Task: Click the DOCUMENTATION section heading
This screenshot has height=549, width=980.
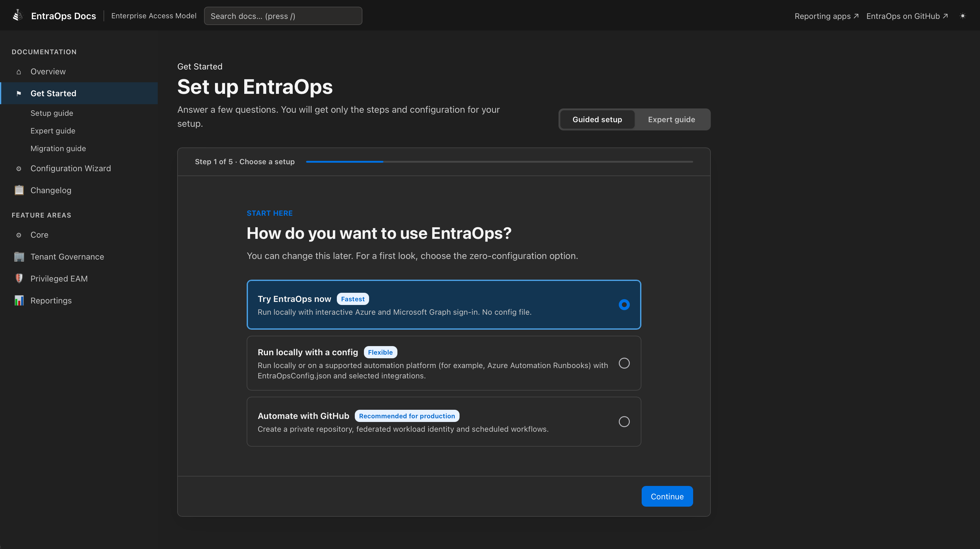Action: 44,52
